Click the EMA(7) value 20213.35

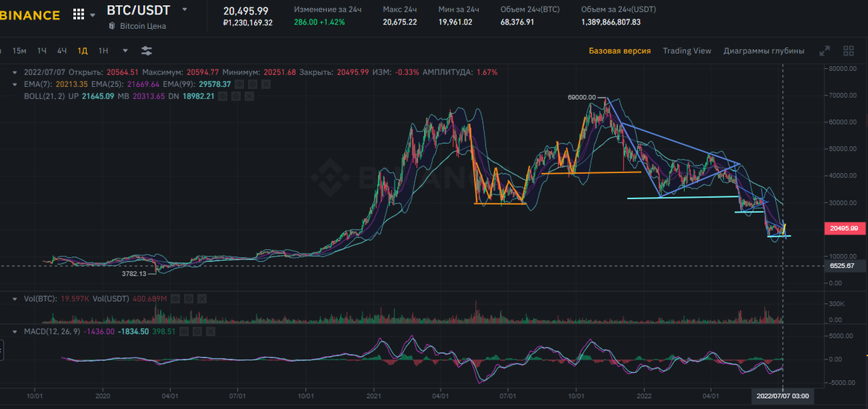point(71,84)
